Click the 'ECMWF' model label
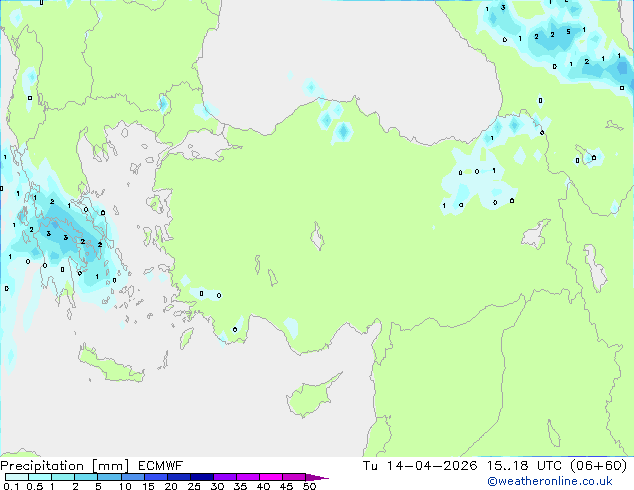Image resolution: width=634 pixels, height=490 pixels. coord(161,466)
